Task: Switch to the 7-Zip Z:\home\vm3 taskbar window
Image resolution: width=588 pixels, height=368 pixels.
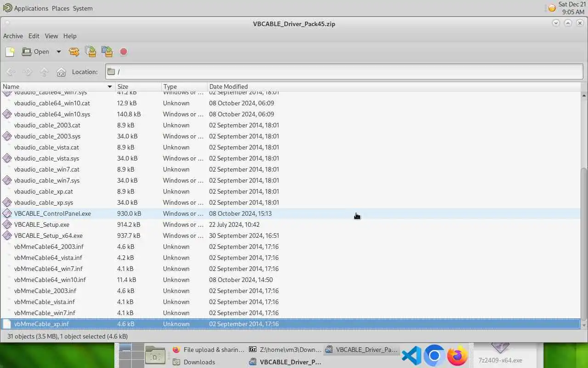Action: pyautogui.click(x=284, y=350)
